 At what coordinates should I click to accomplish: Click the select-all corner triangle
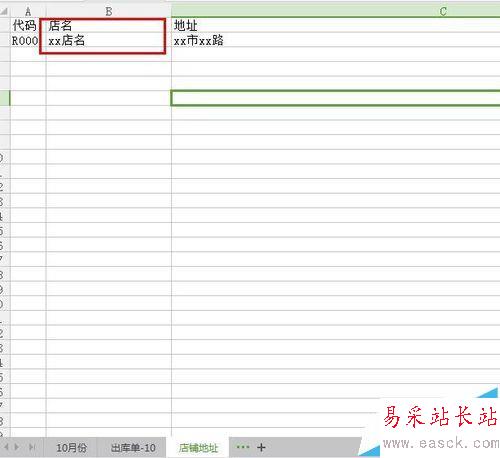coord(4,12)
